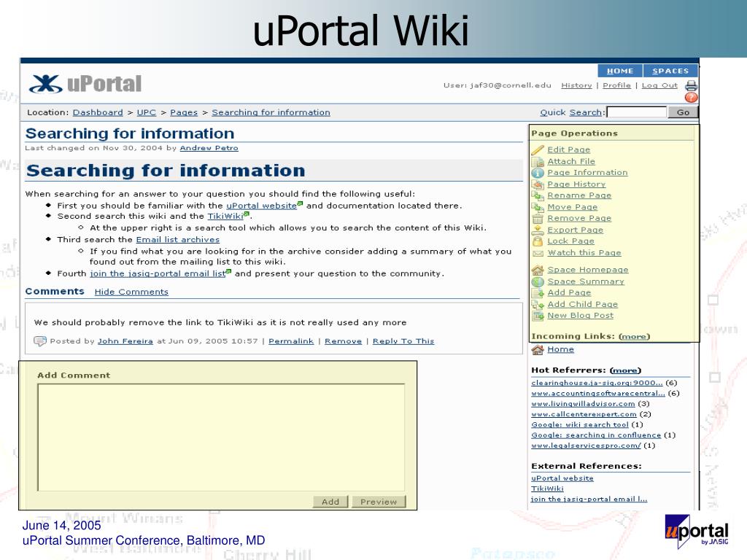The image size is (747, 560).
Task: Open clearinghouse.ja-sig.org referrer link
Action: 597,383
